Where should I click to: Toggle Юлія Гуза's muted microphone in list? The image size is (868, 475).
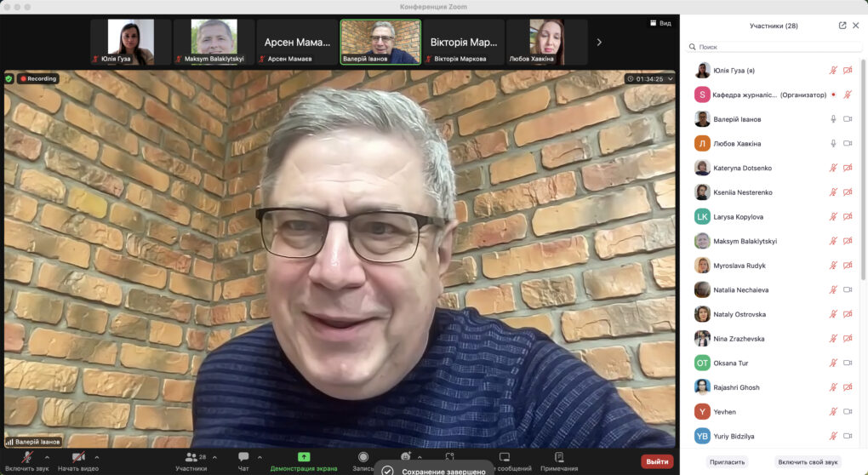(x=833, y=71)
